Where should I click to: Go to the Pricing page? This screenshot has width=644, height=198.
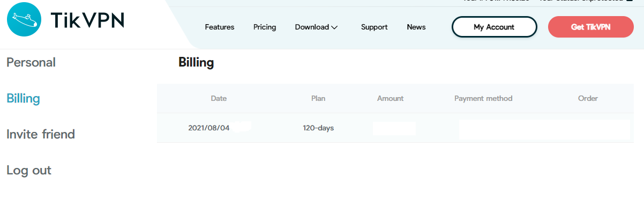pyautogui.click(x=265, y=27)
